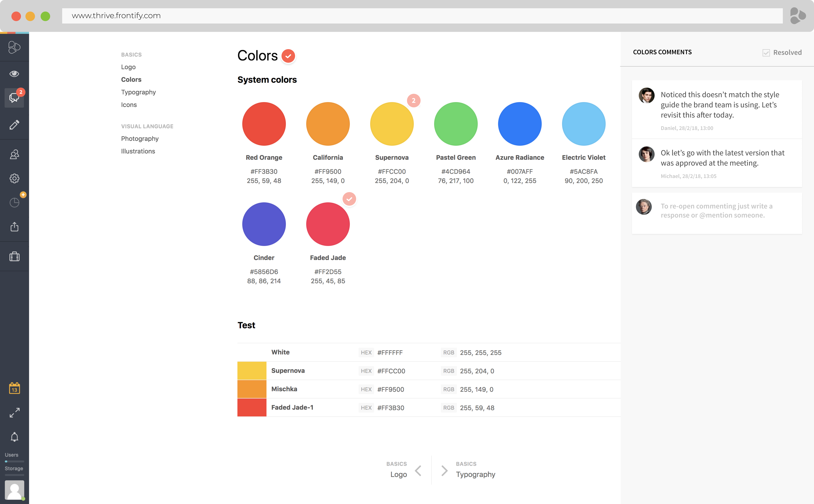Click the System colors heading
814x504 pixels.
(267, 80)
